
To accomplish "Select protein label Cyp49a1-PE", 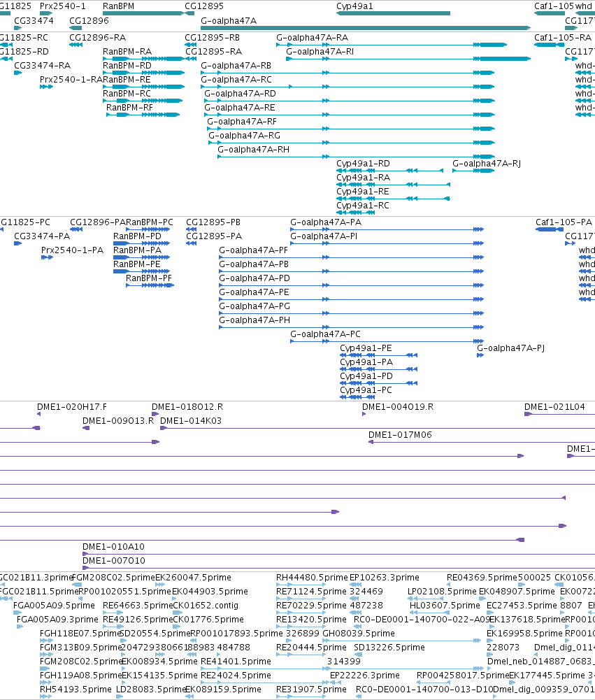I will pos(366,348).
